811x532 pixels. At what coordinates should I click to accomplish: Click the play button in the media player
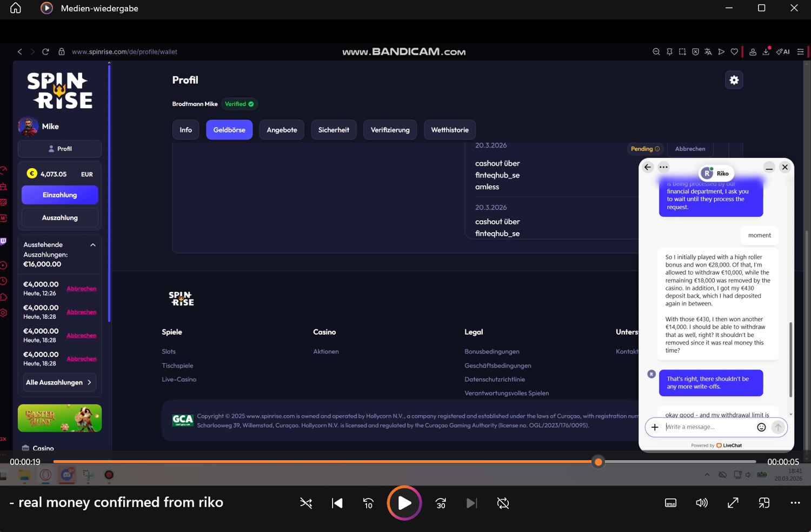click(x=404, y=503)
